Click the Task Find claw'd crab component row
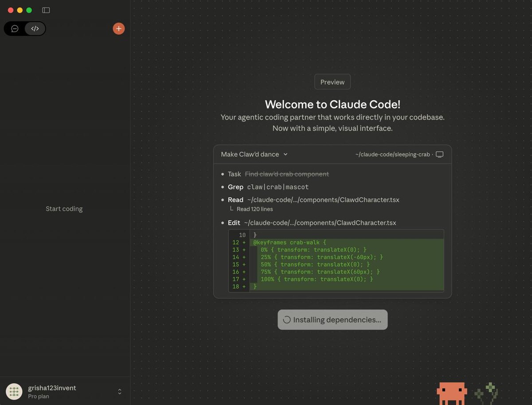 pyautogui.click(x=278, y=174)
